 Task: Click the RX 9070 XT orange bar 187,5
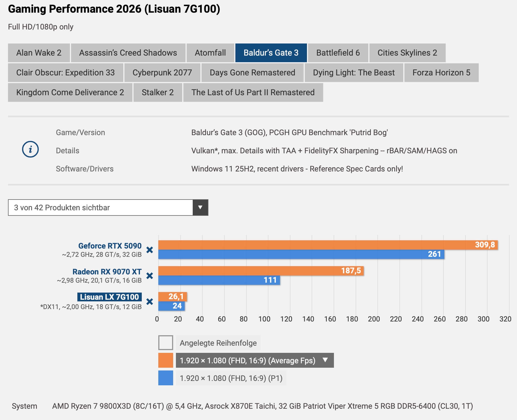[261, 271]
